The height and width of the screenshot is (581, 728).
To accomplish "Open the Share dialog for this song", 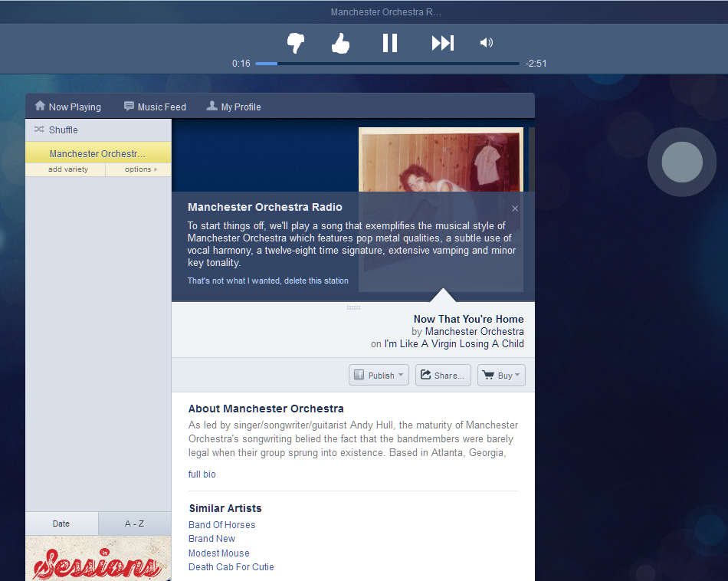I will point(443,375).
